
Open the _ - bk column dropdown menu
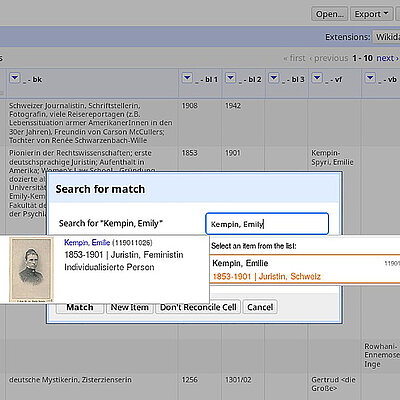[x=15, y=78]
